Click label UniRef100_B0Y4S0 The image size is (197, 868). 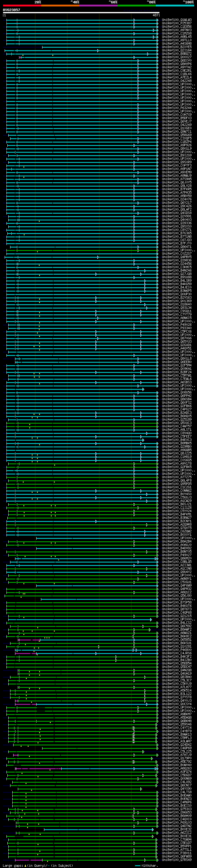click(x=177, y=494)
